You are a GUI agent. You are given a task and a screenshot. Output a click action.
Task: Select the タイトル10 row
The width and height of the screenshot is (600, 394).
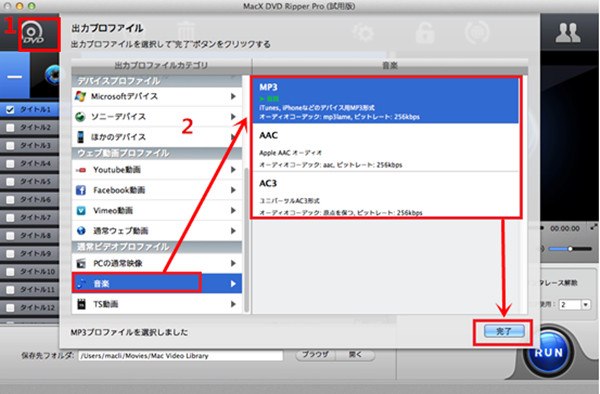click(29, 272)
